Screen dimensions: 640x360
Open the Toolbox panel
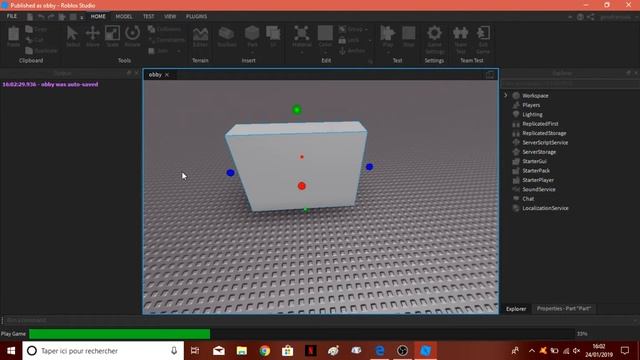click(226, 37)
